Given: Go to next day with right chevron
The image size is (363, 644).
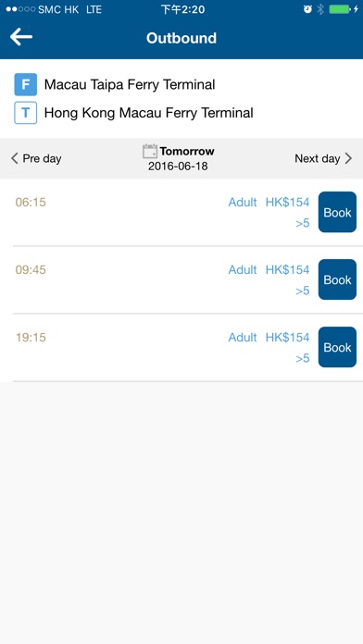Looking at the screenshot, I should click(x=348, y=158).
